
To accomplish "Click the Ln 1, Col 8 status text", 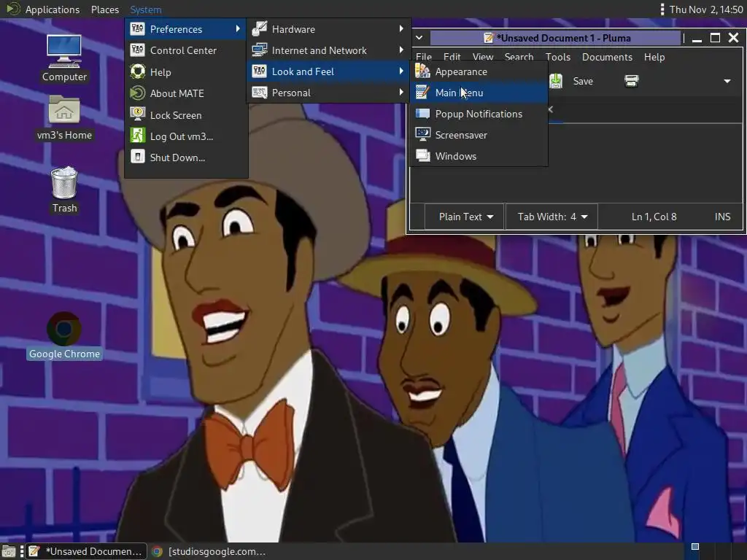I will pos(654,217).
